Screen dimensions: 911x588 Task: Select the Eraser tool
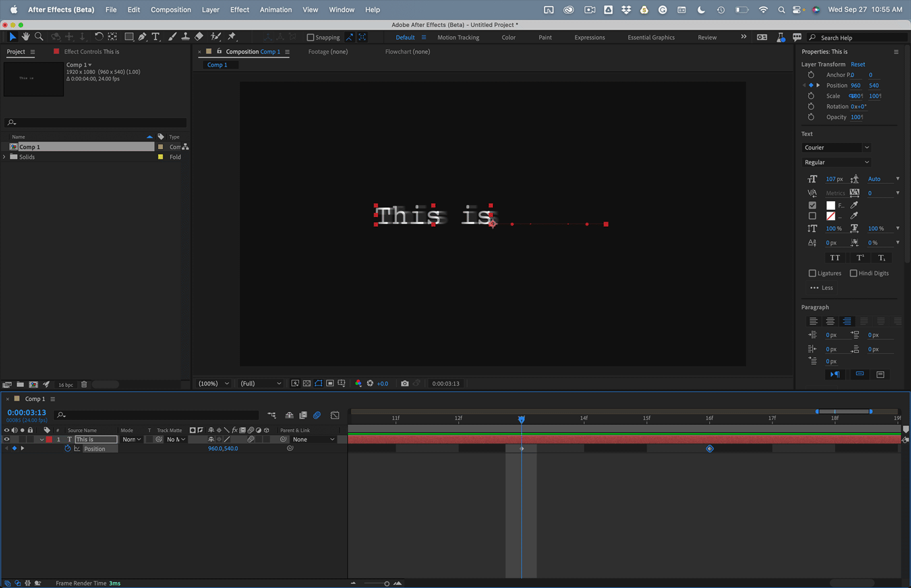point(199,37)
